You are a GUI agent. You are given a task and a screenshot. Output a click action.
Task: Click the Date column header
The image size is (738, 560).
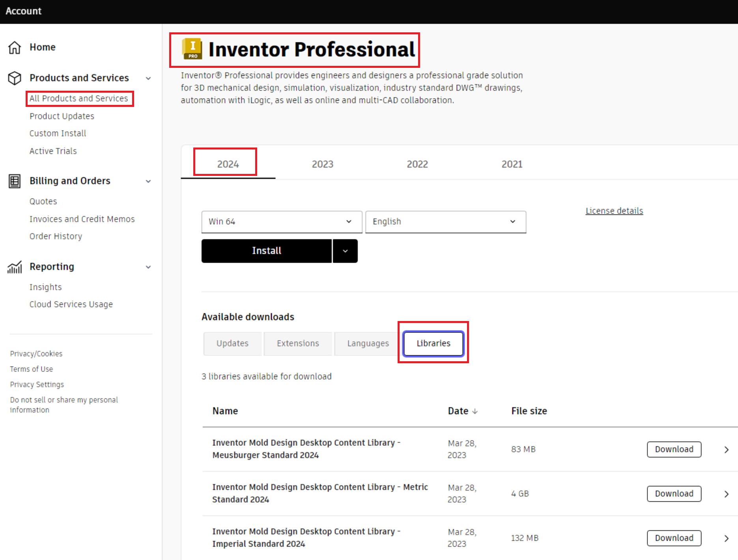pyautogui.click(x=458, y=411)
